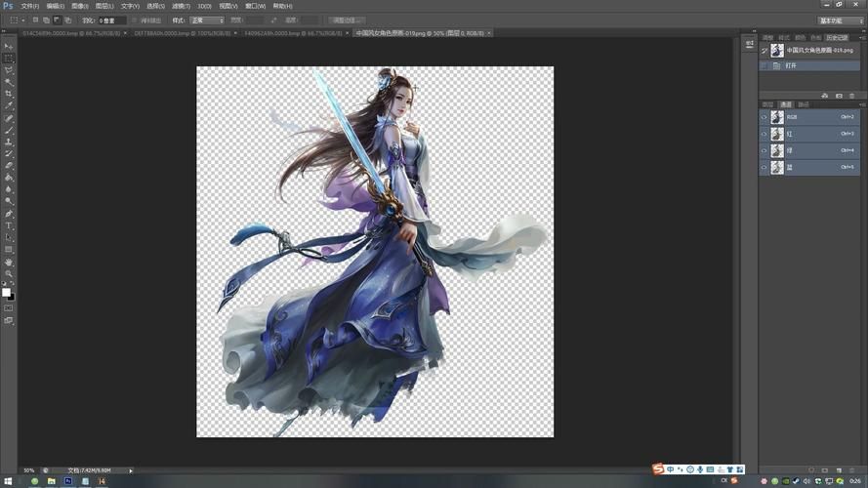Click the zoom percentage field in status bar

[x=28, y=470]
